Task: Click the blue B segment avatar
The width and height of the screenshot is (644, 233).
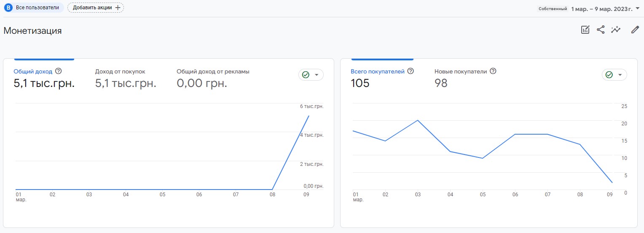Action: point(8,8)
